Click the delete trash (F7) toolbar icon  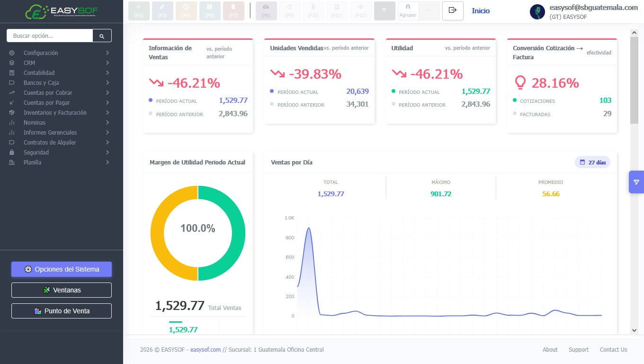coord(233,10)
